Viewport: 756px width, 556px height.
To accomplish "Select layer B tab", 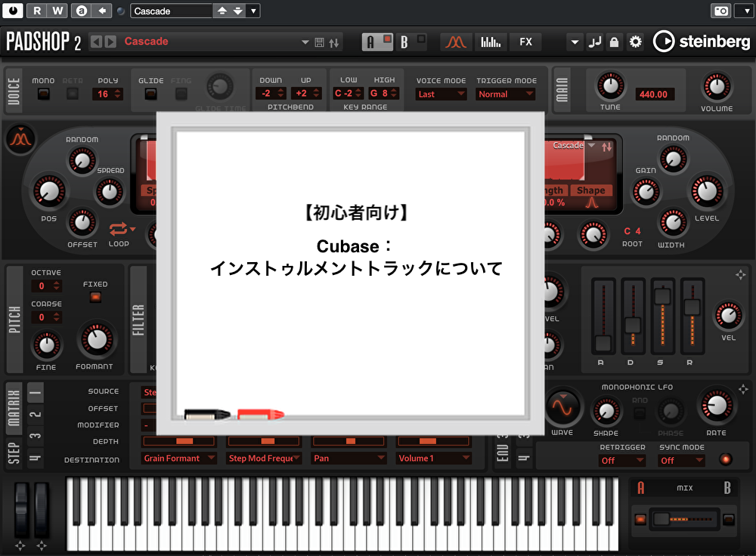I will [404, 42].
